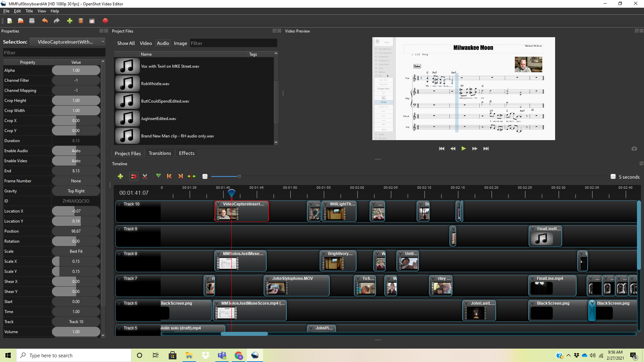Open the Track 10 options menu arrow
This screenshot has height=362, width=644.
click(119, 204)
